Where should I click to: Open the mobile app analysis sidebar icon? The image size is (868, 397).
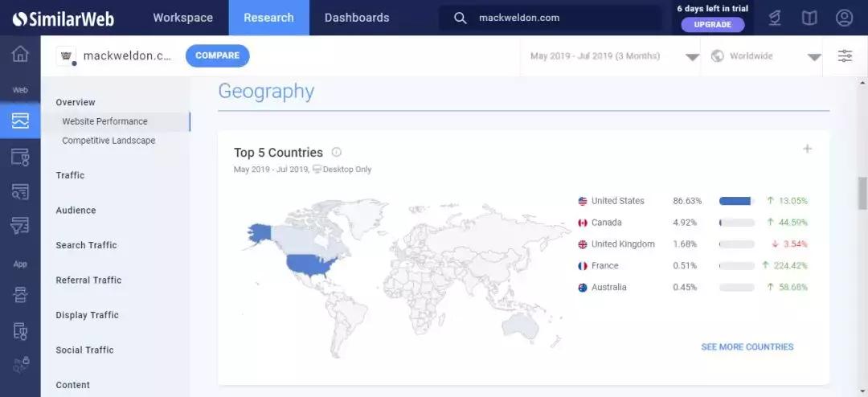[20, 330]
